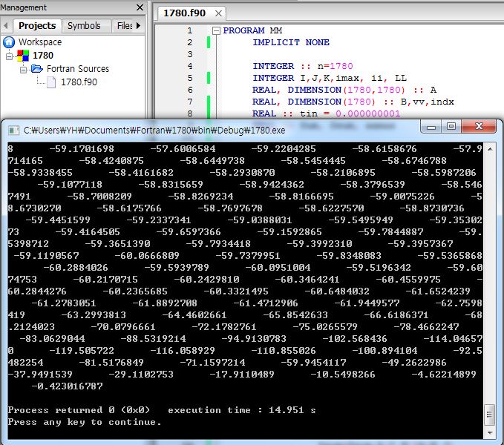504x445 pixels.
Task: Click the 1780.f90 file document icon
Action: pos(51,82)
